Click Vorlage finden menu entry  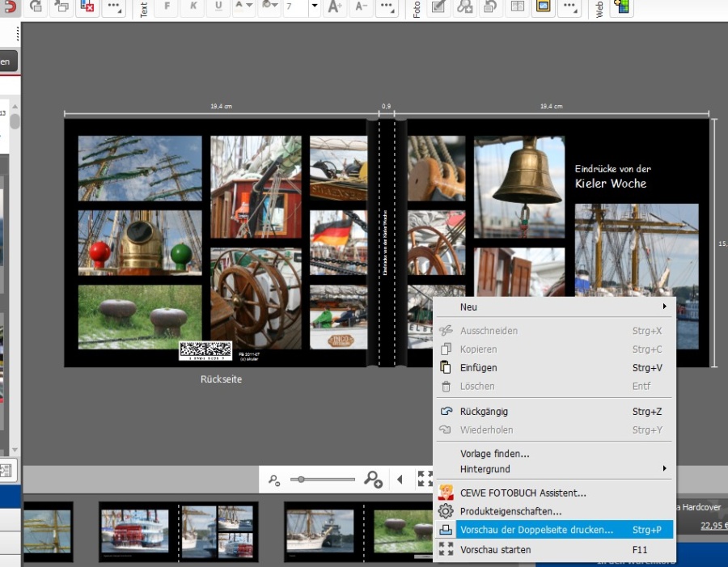[x=494, y=454]
